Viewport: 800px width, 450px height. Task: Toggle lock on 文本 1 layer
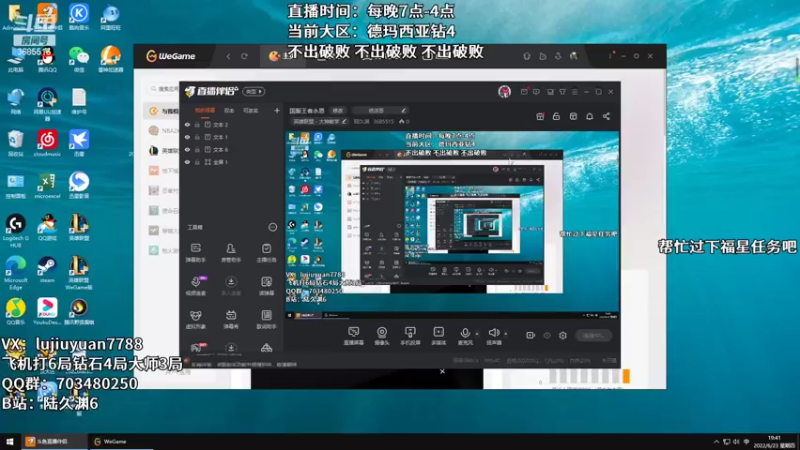coord(197,137)
